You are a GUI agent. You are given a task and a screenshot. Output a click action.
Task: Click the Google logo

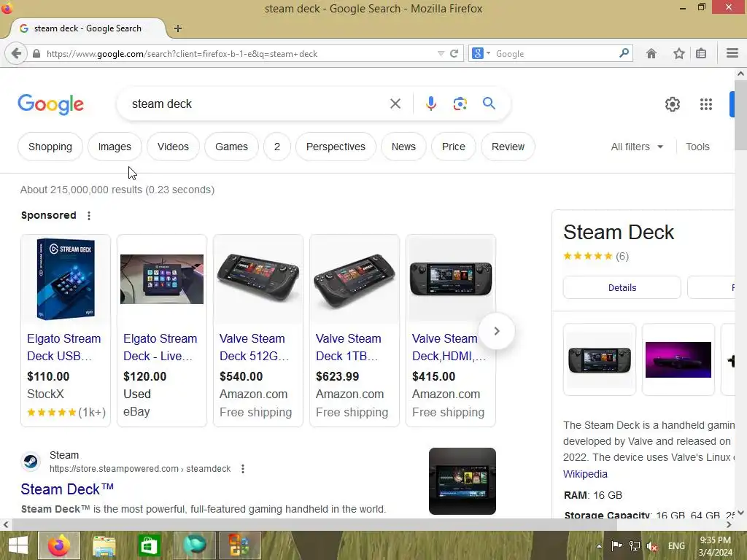coord(51,104)
